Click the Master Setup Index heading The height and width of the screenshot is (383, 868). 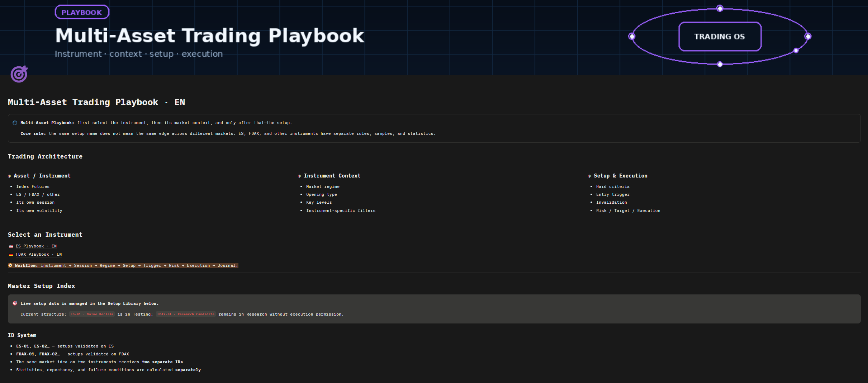point(42,286)
